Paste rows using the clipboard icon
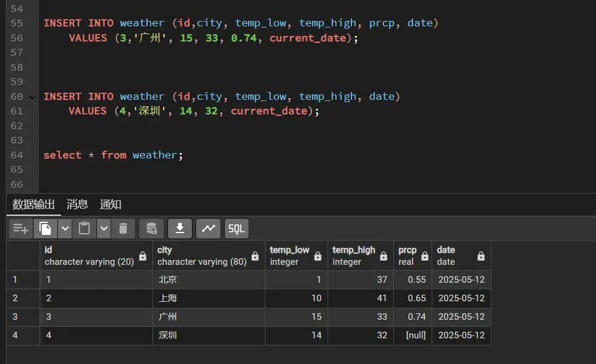 (x=84, y=228)
